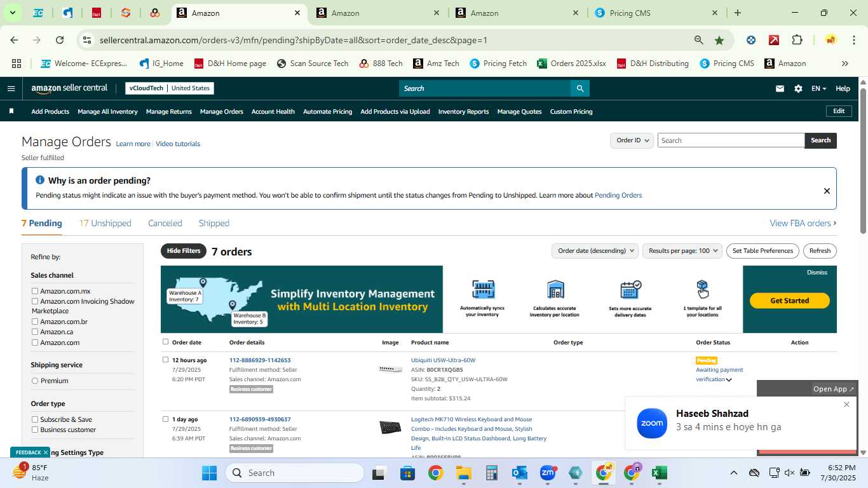This screenshot has width=868, height=488.
Task: Show more bookmarks with the double chevron
Action: click(x=844, y=64)
